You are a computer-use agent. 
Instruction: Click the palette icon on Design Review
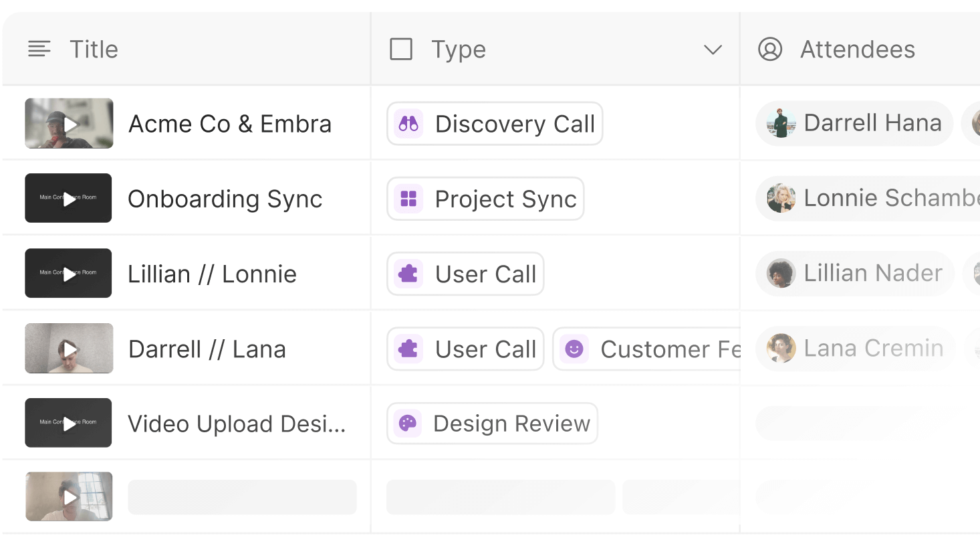click(x=408, y=424)
